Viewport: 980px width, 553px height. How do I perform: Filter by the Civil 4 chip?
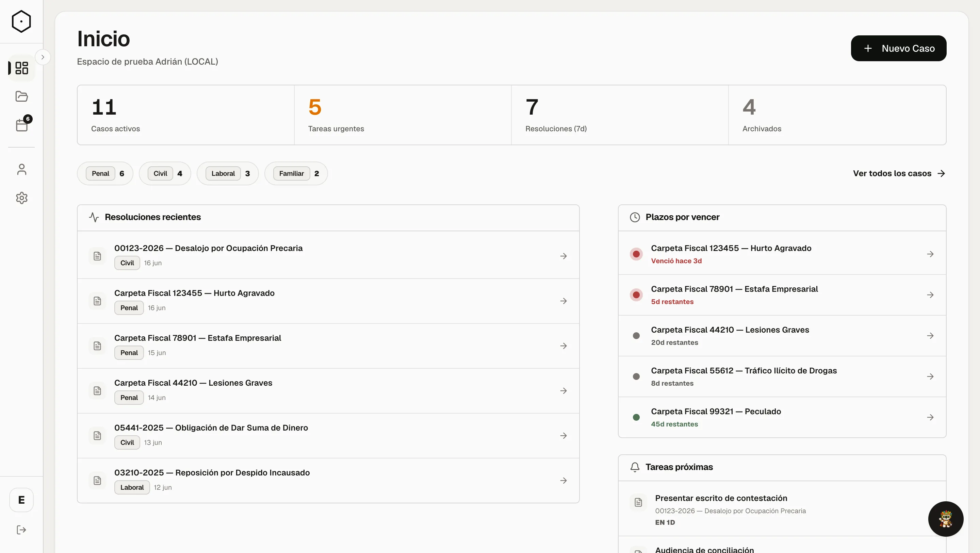tap(165, 173)
